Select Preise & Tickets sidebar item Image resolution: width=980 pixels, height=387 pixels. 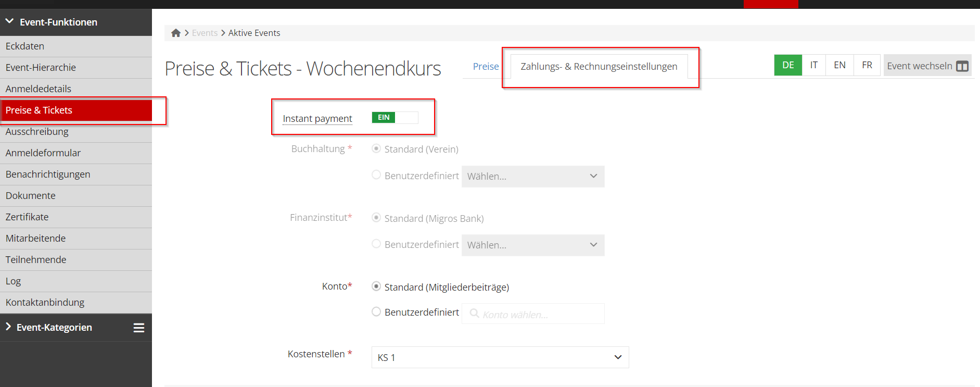pyautogui.click(x=76, y=110)
